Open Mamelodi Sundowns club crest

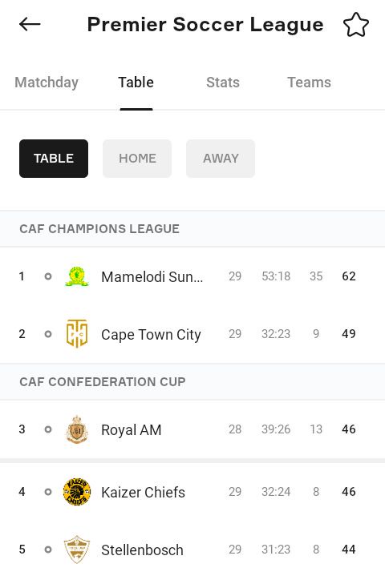(x=77, y=276)
